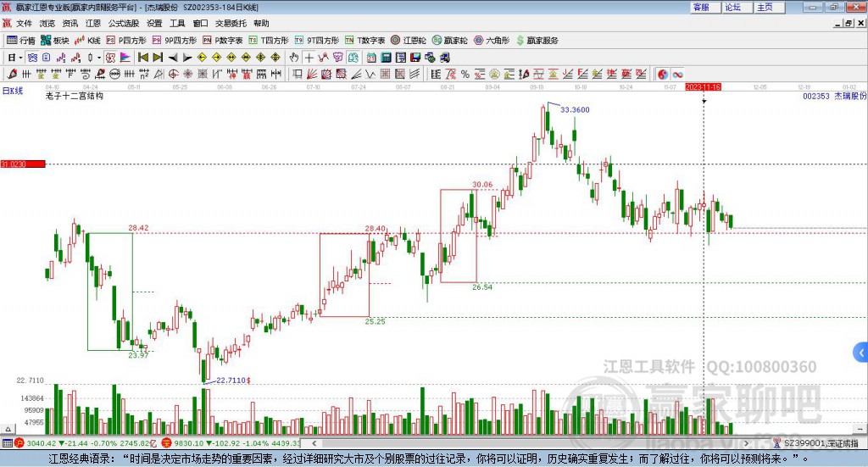Viewport: 868px width, 467px height.
Task: Open the 窗口 menu
Action: coord(200,23)
